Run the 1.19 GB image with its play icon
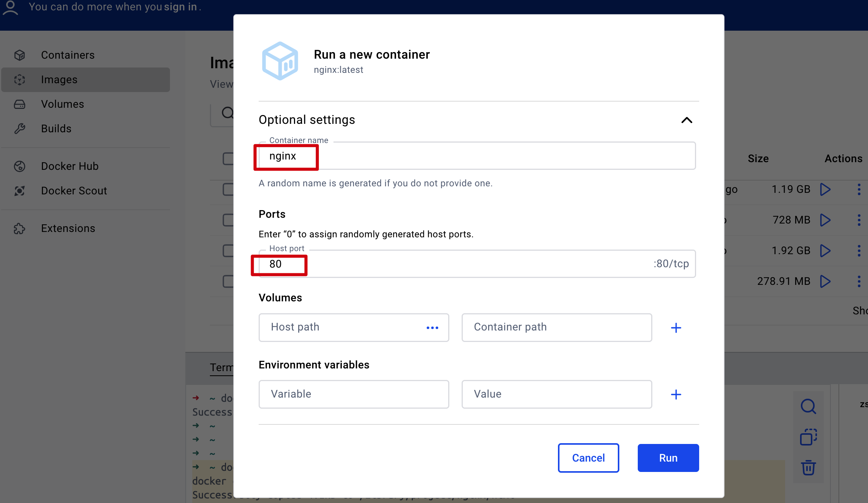Image resolution: width=868 pixels, height=503 pixels. point(825,189)
